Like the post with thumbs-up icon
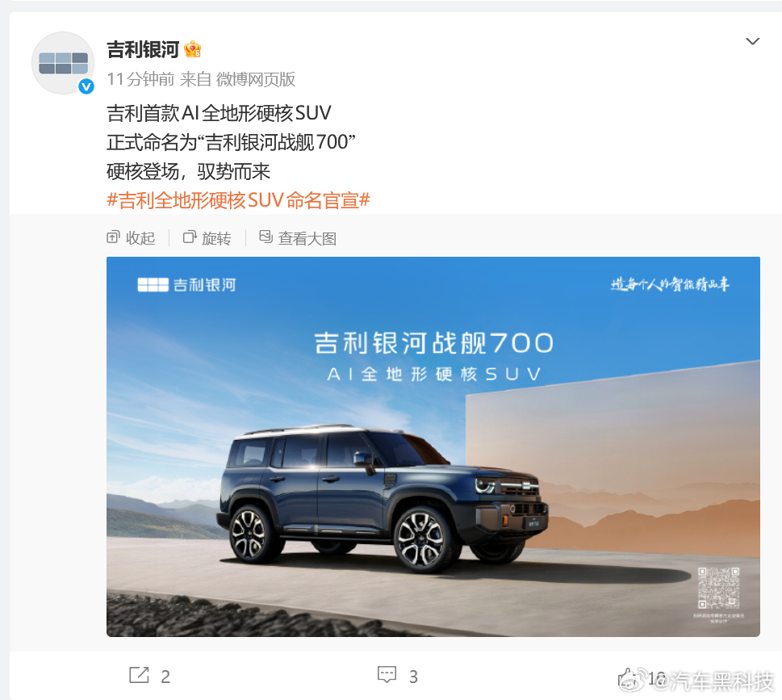Screen dimensions: 782x700 click(628, 677)
